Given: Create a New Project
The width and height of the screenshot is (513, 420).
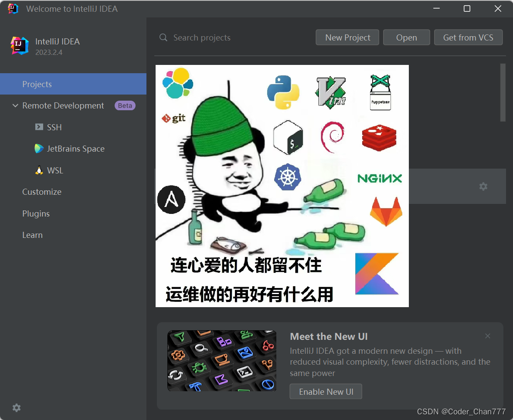Looking at the screenshot, I should (x=347, y=37).
